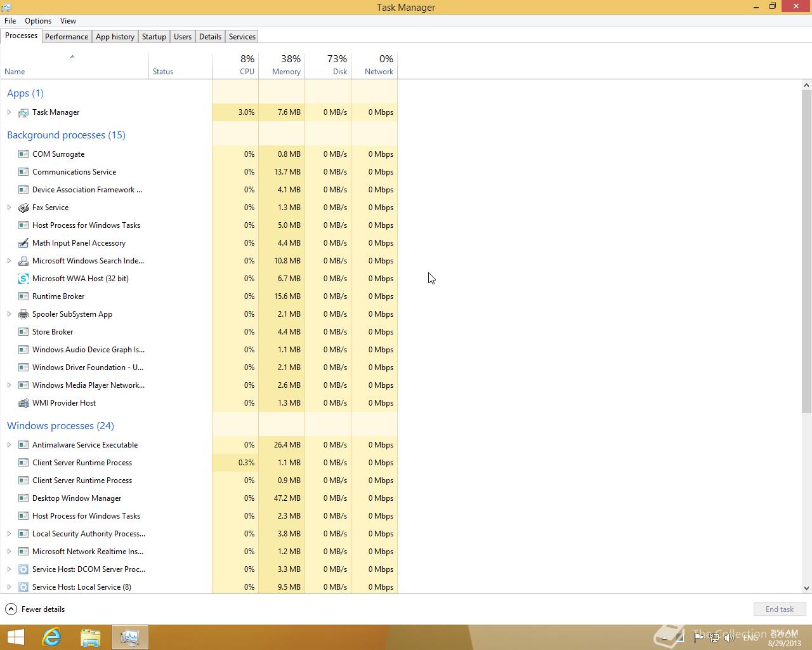The image size is (812, 650).
Task: Expand Microsoft Windows Search Indexer row
Action: coord(9,261)
